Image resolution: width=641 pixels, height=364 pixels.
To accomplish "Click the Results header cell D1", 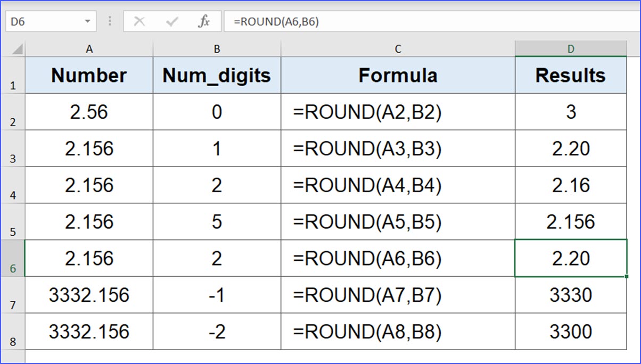I will coord(571,76).
